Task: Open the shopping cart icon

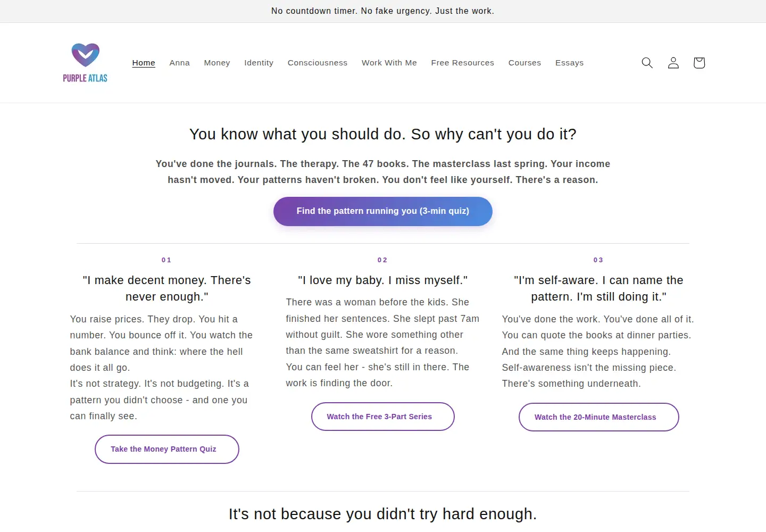Action: pyautogui.click(x=699, y=63)
